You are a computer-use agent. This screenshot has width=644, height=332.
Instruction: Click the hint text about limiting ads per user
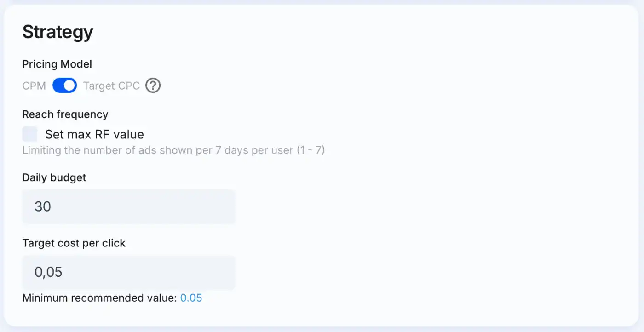[x=173, y=150]
